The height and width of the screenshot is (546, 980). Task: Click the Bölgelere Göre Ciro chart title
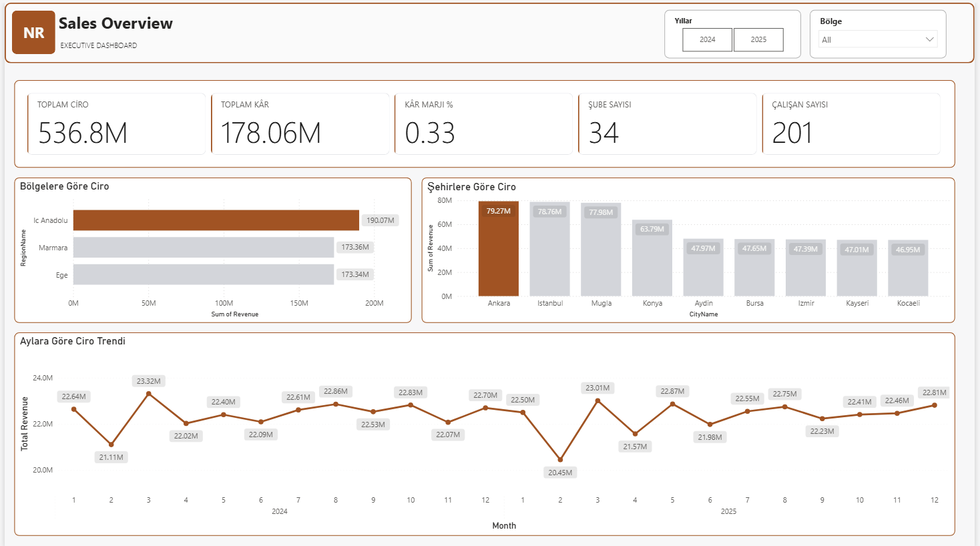(x=65, y=186)
